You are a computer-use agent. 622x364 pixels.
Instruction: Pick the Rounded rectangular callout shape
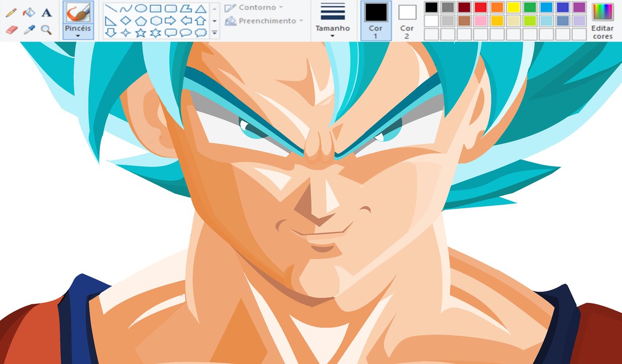click(x=171, y=33)
